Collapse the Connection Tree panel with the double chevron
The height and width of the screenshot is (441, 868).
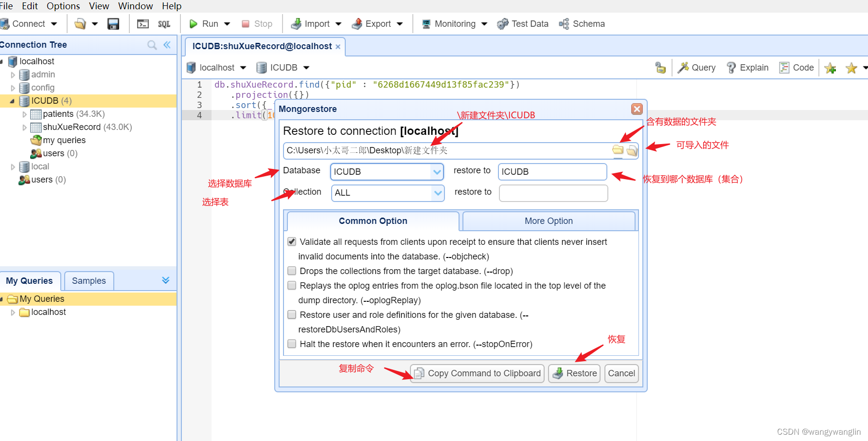point(167,45)
